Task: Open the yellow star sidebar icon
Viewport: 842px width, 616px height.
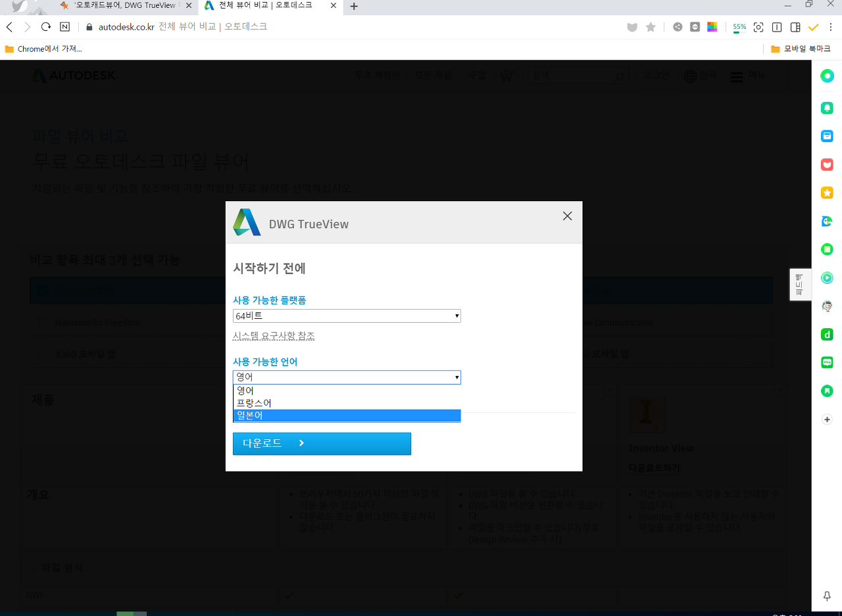Action: (827, 193)
